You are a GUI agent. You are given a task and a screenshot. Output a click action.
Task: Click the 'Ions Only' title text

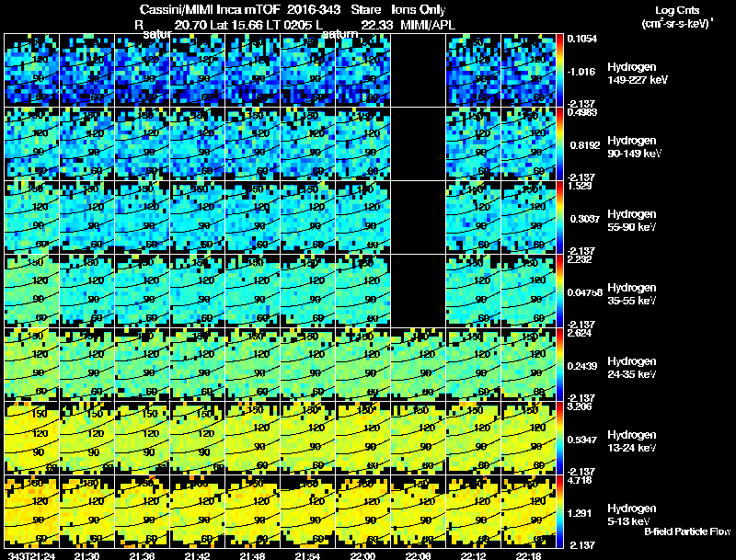tap(419, 10)
